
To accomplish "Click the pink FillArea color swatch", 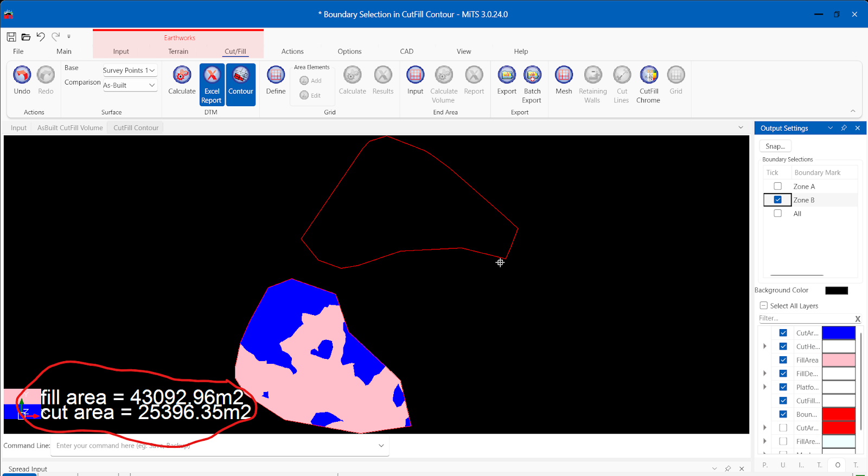I will coord(839,360).
